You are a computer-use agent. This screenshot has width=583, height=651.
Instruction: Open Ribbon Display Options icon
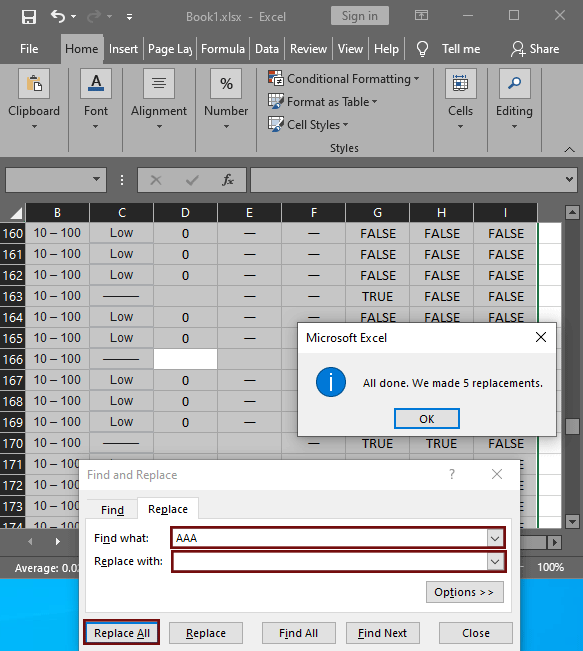coord(421,16)
